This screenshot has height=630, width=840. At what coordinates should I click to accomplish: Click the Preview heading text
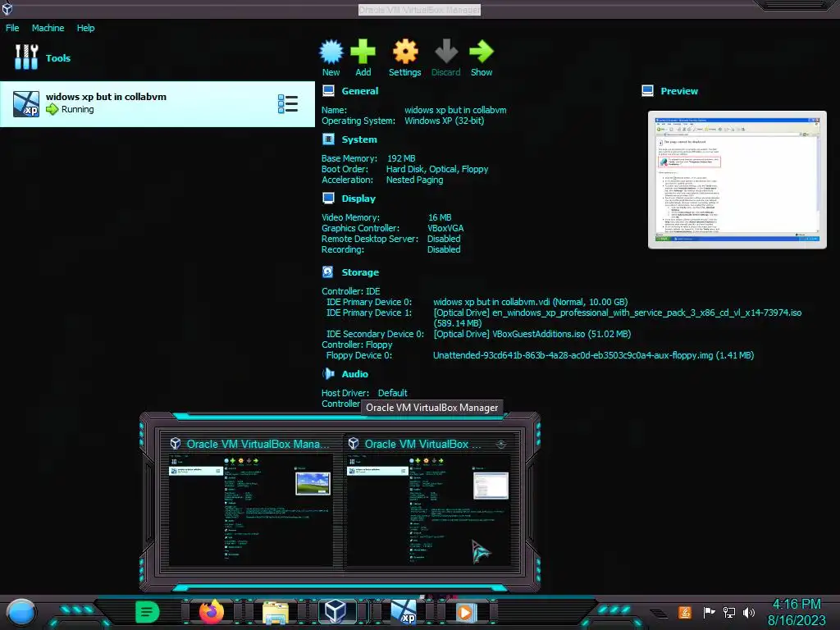click(x=678, y=91)
